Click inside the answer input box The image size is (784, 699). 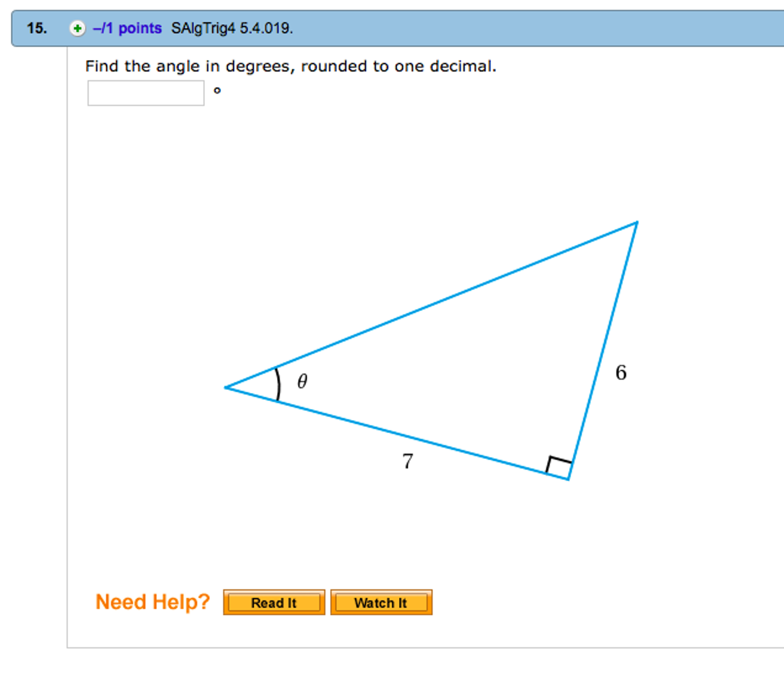[x=146, y=93]
